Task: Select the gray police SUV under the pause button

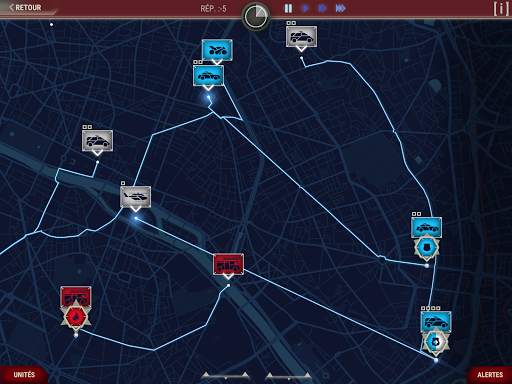Action: coord(301,37)
